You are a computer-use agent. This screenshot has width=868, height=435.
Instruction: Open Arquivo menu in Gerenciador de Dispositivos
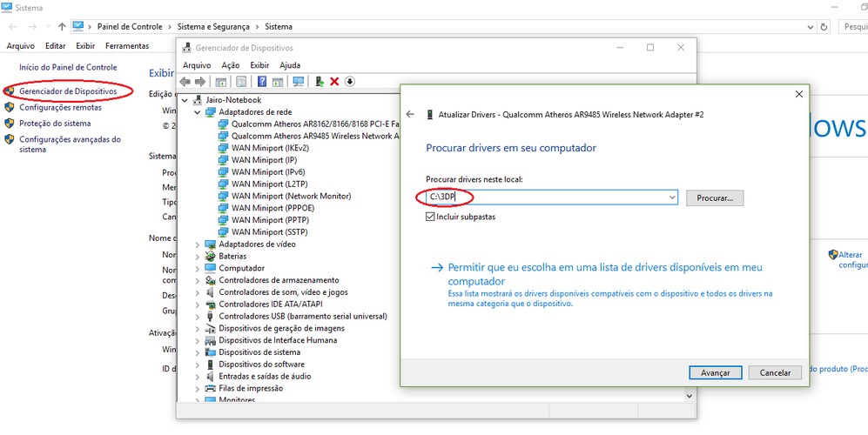point(197,64)
